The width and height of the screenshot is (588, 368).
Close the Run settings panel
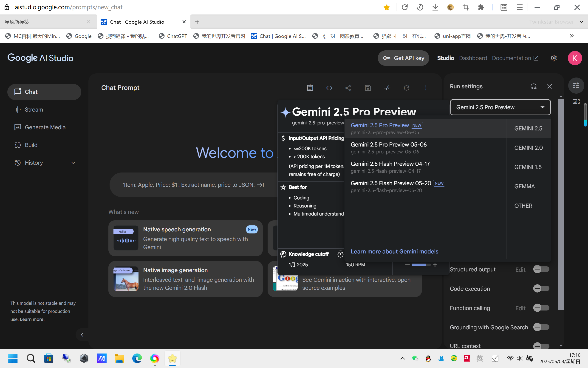(550, 86)
